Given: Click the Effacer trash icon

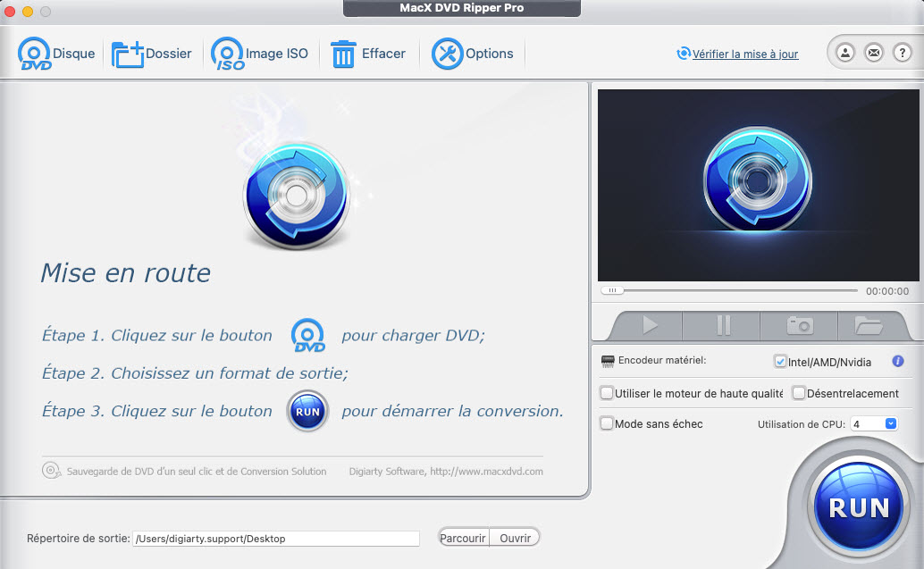Looking at the screenshot, I should pyautogui.click(x=346, y=53).
